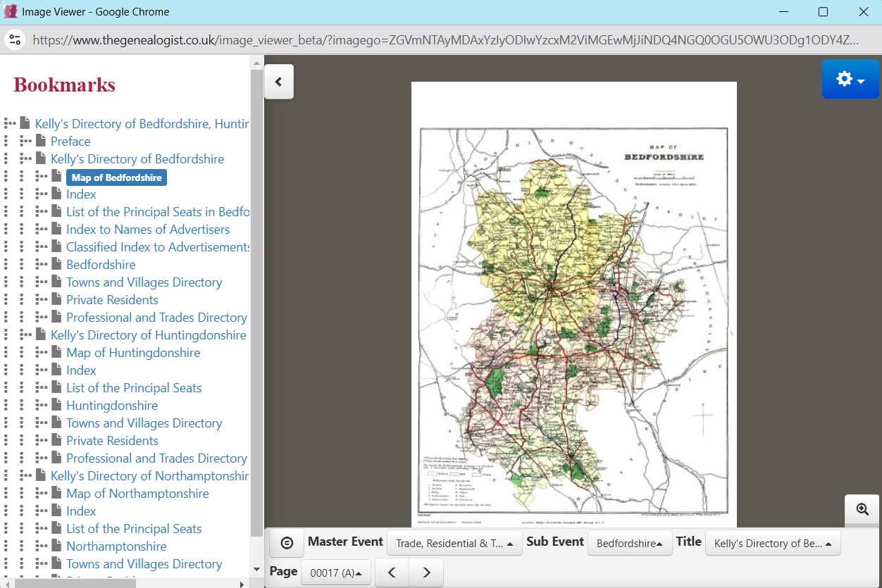This screenshot has height=588, width=882.
Task: Click the document icon beside Preface
Action: pyautogui.click(x=41, y=141)
